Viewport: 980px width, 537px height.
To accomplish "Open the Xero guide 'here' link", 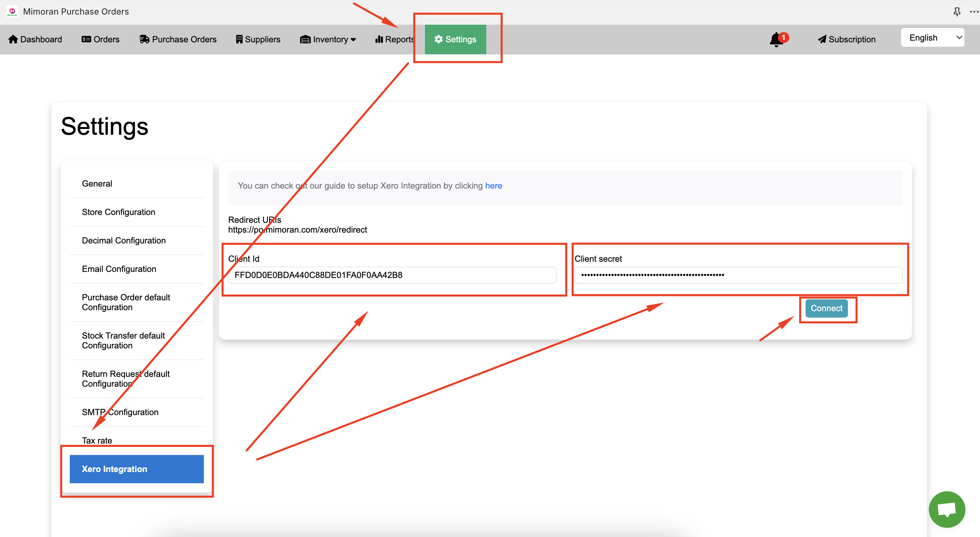I will (x=493, y=186).
